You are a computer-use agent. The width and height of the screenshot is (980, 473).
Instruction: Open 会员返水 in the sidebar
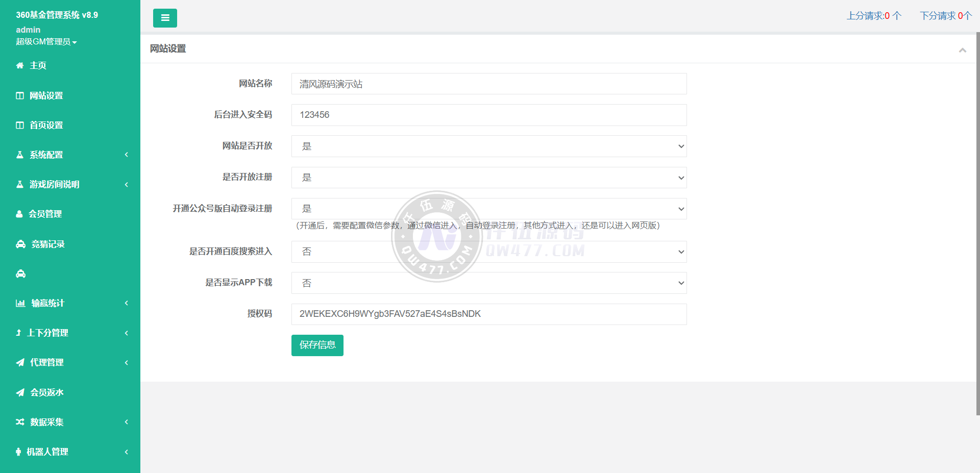[x=46, y=392]
